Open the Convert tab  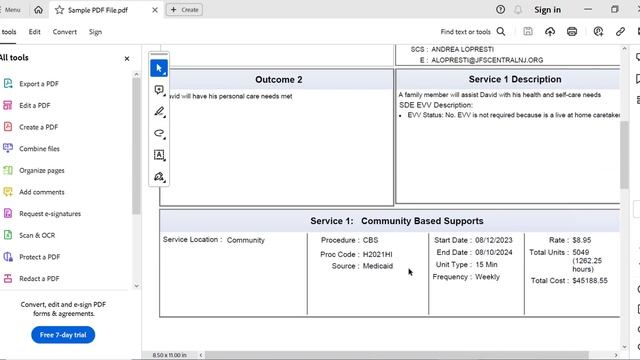[64, 32]
